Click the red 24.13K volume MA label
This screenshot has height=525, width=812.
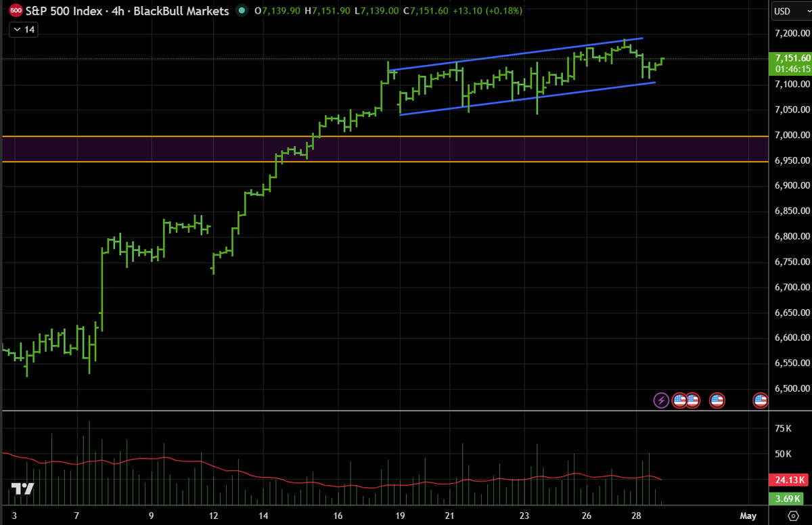(x=790, y=480)
